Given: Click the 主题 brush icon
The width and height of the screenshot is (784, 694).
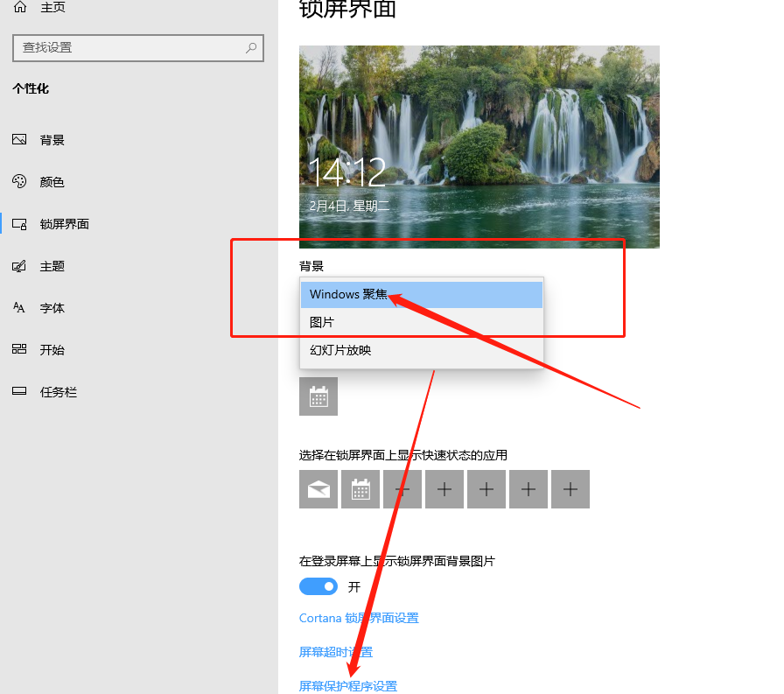Looking at the screenshot, I should (19, 266).
